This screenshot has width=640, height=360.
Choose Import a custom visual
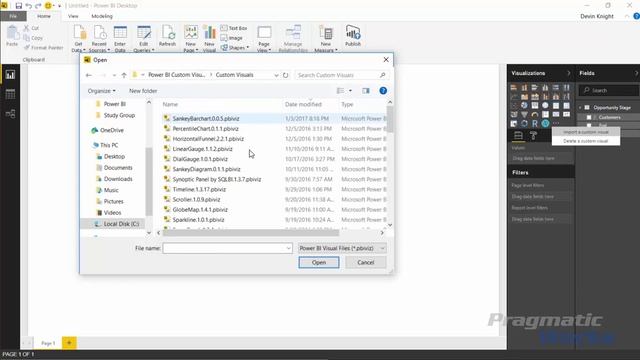586,132
